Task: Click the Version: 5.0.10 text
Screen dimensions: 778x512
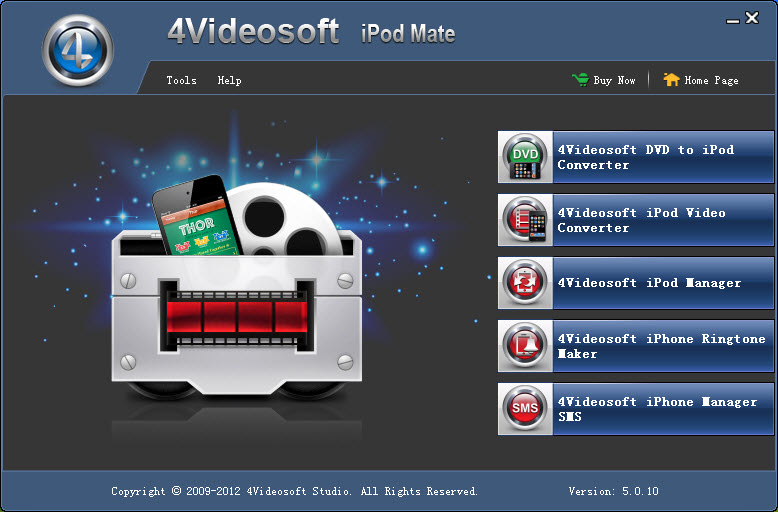Action: click(x=613, y=491)
